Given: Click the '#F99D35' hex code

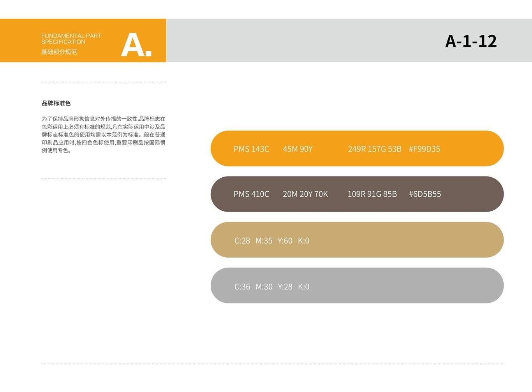Looking at the screenshot, I should pos(425,149).
